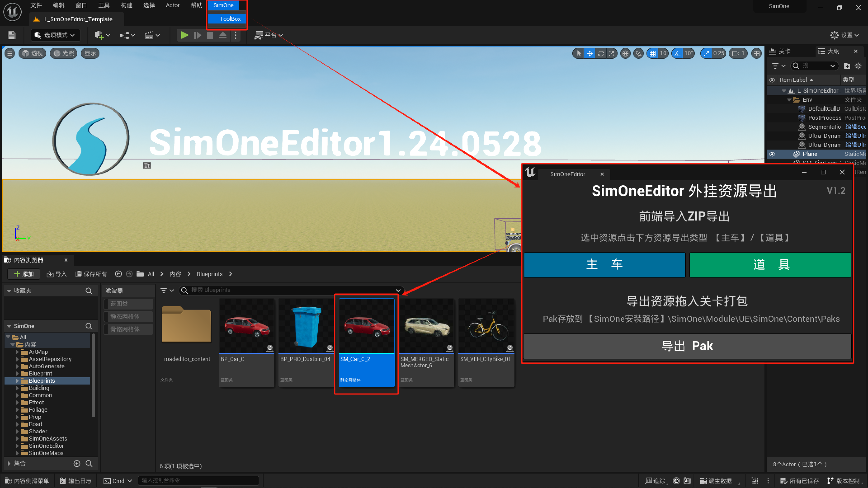Expand the Building folder
This screenshot has width=868, height=488.
[x=17, y=388]
